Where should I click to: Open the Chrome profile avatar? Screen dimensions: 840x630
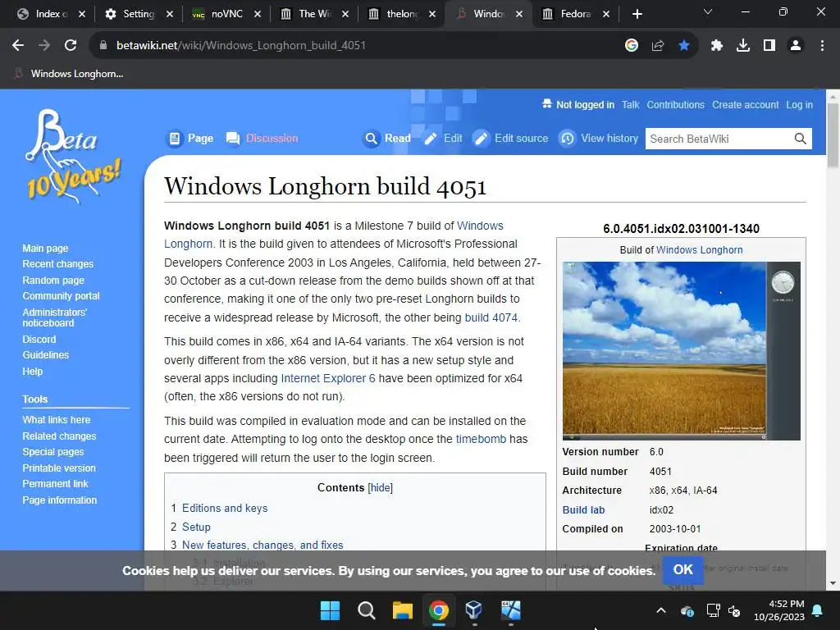point(796,46)
